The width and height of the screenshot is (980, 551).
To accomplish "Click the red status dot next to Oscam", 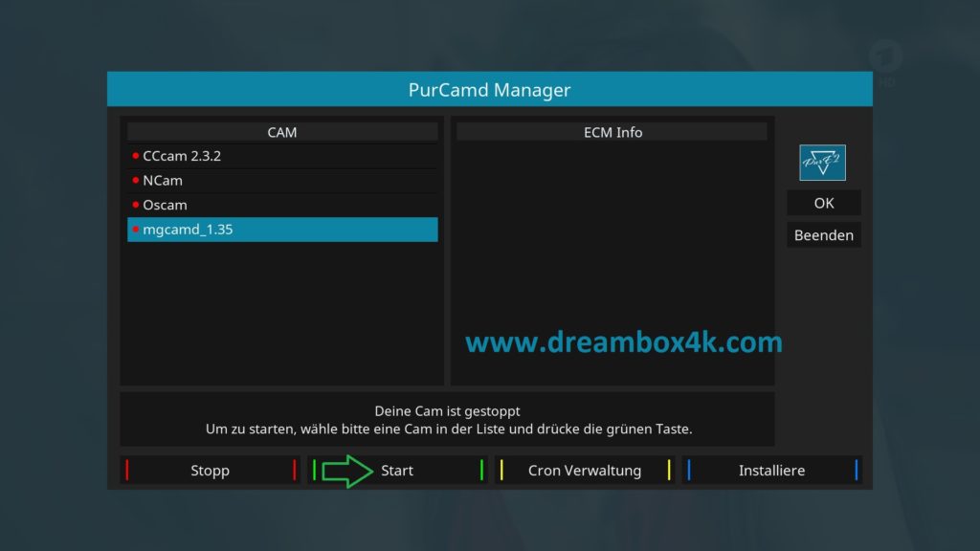I will [x=136, y=205].
